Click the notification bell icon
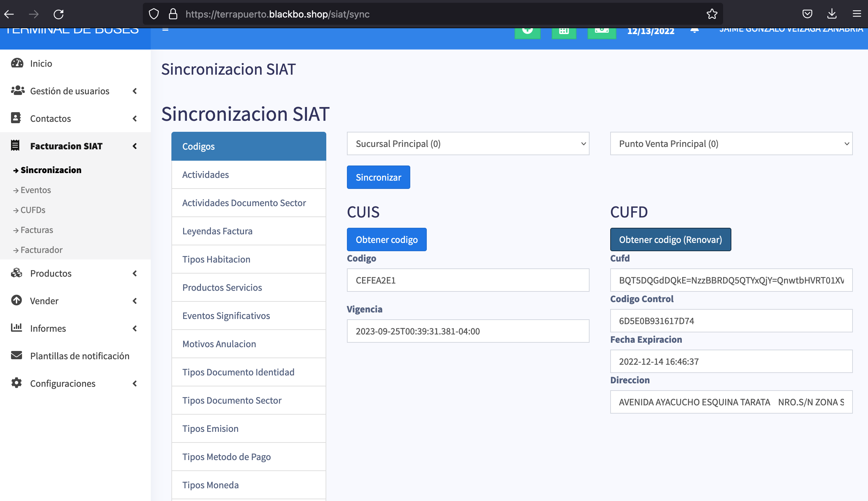Viewport: 868px width, 501px height. click(x=695, y=30)
